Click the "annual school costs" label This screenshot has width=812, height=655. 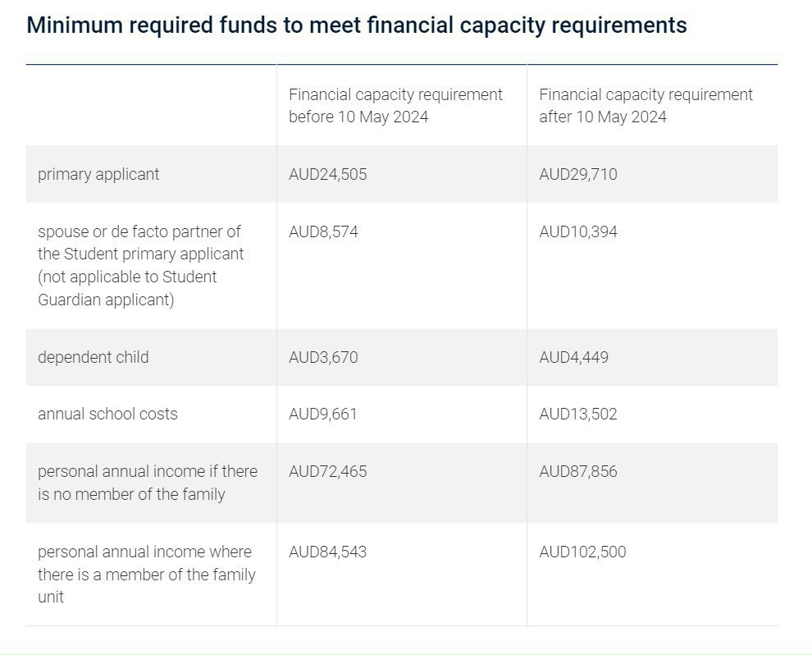click(107, 414)
